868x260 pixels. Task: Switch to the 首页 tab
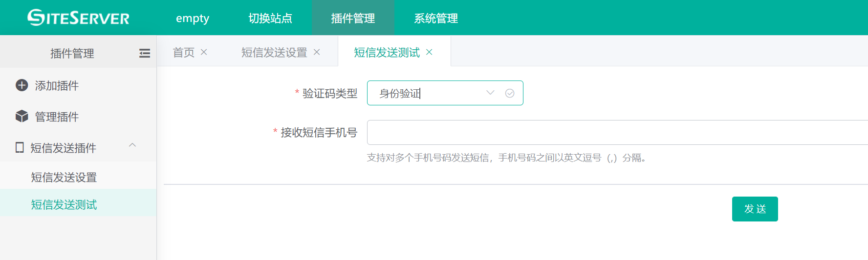(184, 52)
